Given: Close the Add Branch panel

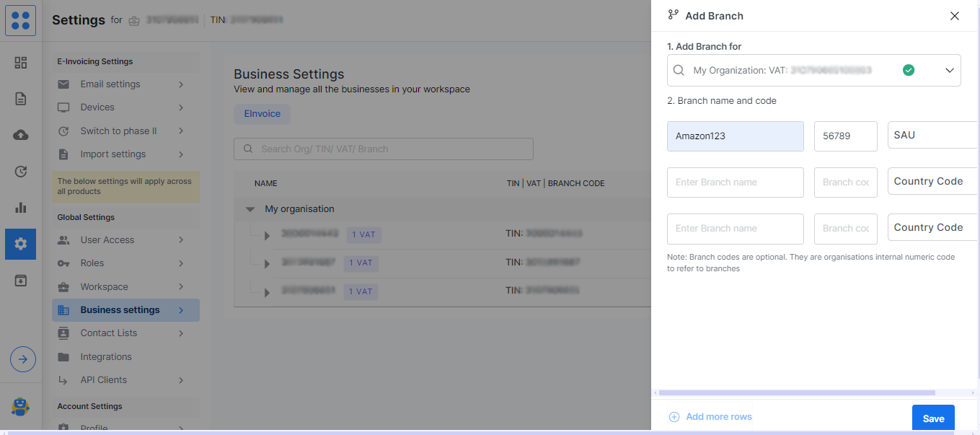Looking at the screenshot, I should tap(955, 16).
